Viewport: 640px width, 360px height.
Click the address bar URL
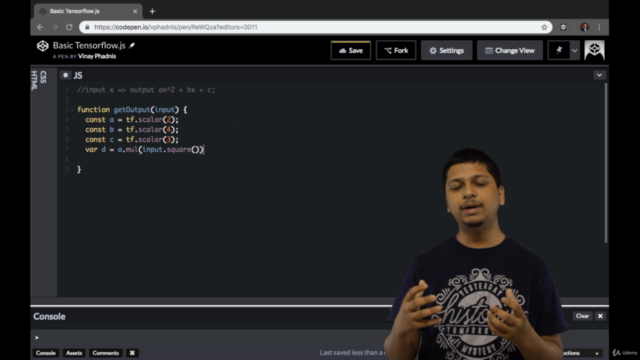tap(176, 27)
